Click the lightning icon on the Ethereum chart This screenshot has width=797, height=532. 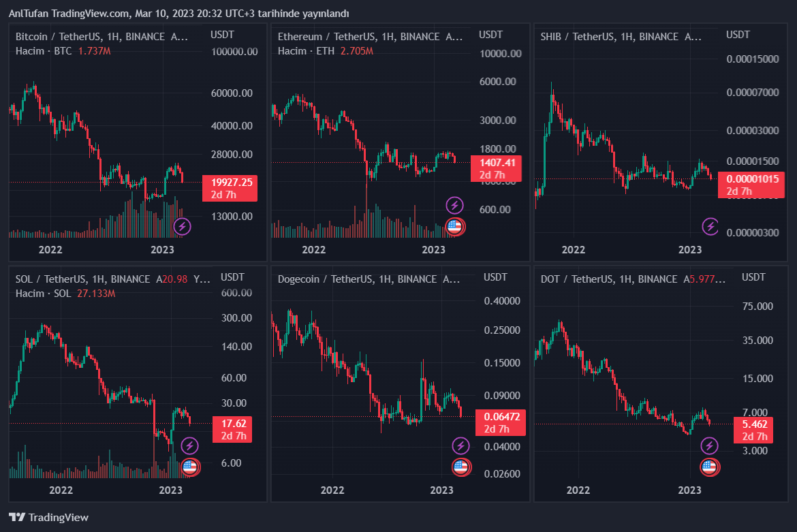click(454, 205)
